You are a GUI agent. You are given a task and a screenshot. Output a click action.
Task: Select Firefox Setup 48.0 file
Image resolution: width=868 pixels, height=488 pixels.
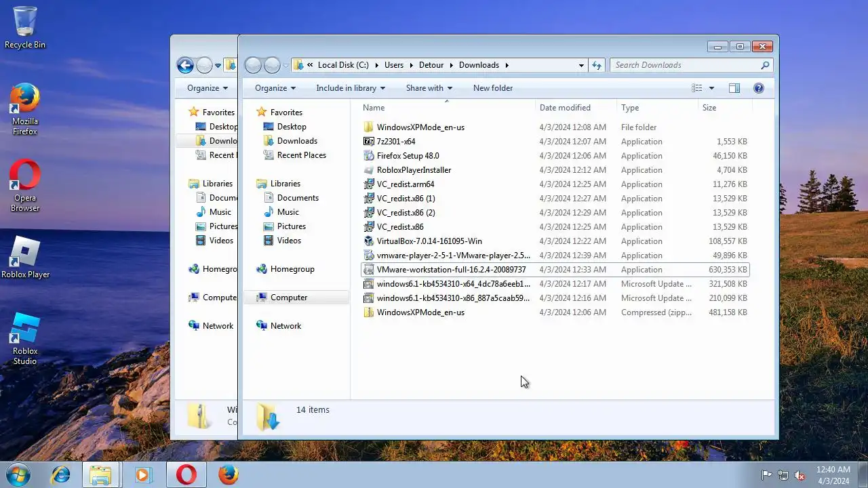(x=408, y=156)
